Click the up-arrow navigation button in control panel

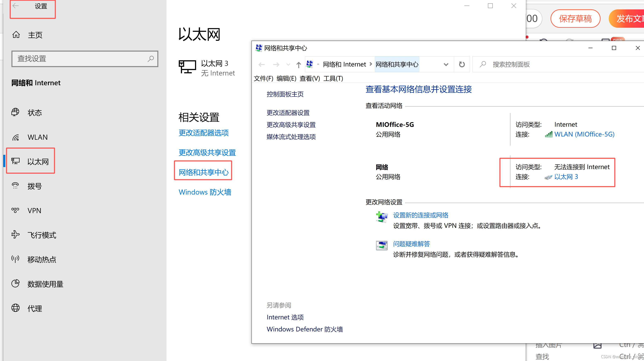298,65
